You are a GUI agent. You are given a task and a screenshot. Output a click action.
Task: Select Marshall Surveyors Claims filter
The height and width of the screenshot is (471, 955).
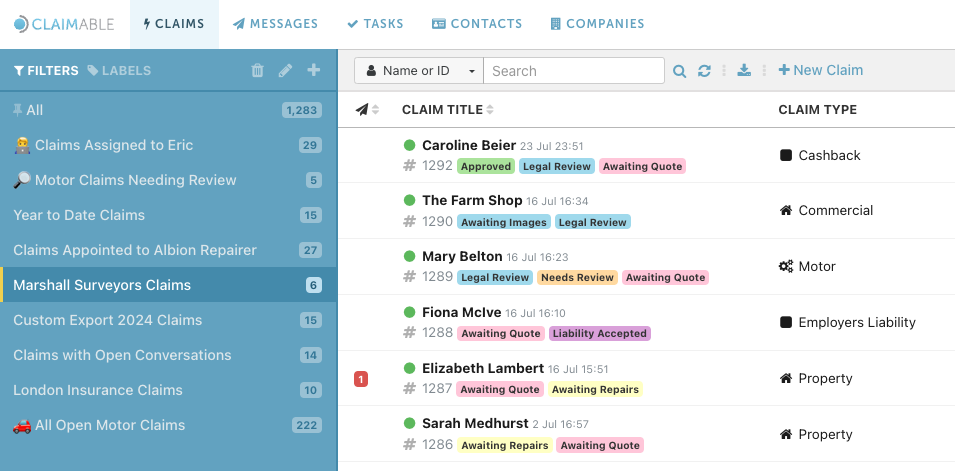coord(169,285)
